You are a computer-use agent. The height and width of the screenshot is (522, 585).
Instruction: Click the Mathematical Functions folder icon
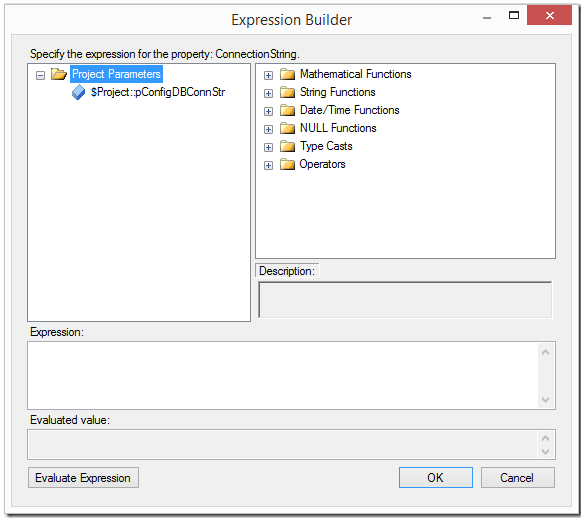click(287, 74)
